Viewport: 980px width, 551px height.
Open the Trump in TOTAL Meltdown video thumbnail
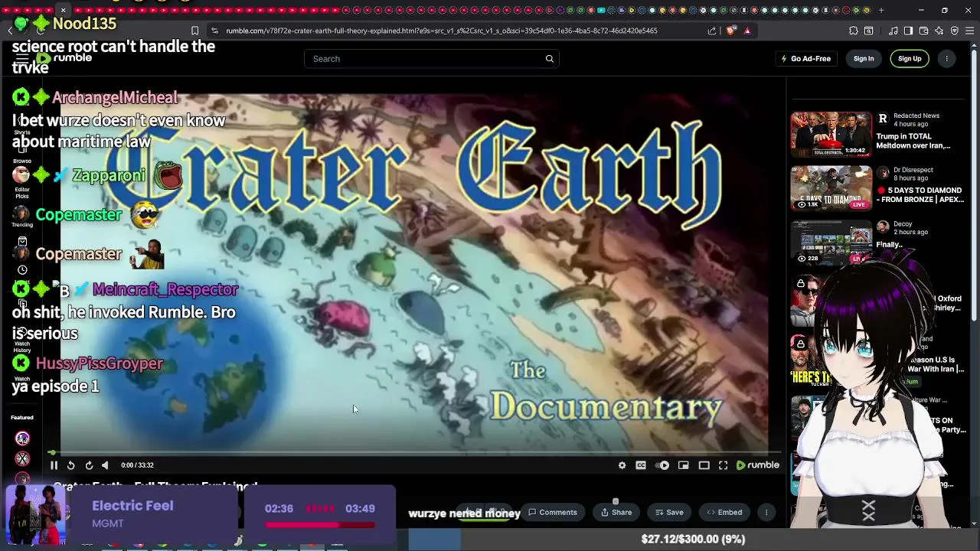(831, 134)
